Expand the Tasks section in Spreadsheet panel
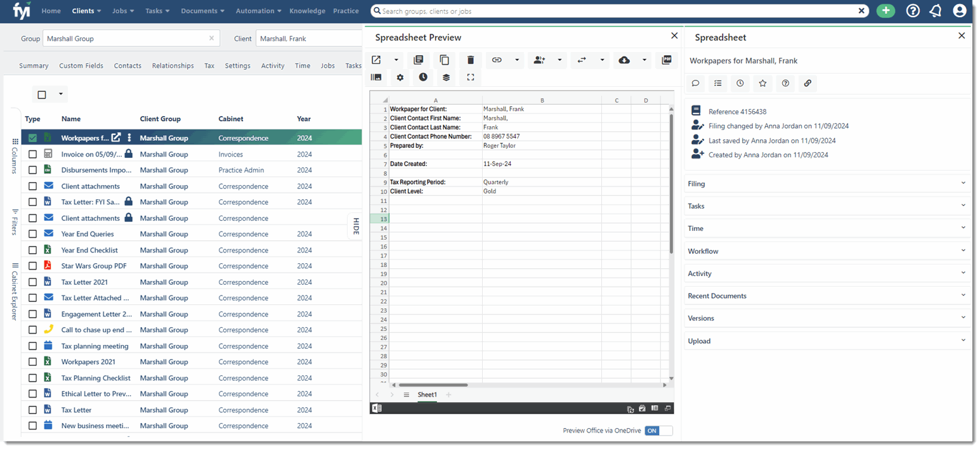The height and width of the screenshot is (449, 980). point(827,206)
